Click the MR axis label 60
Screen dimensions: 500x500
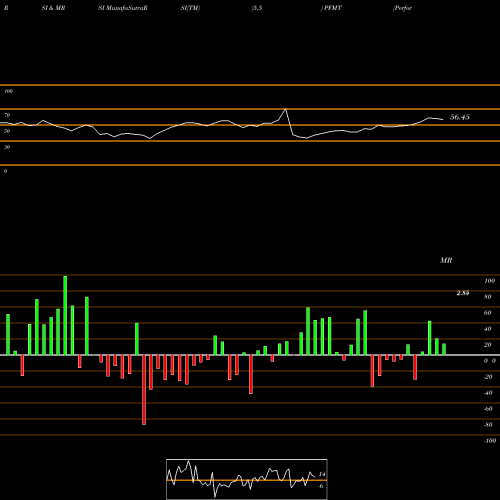(488, 313)
